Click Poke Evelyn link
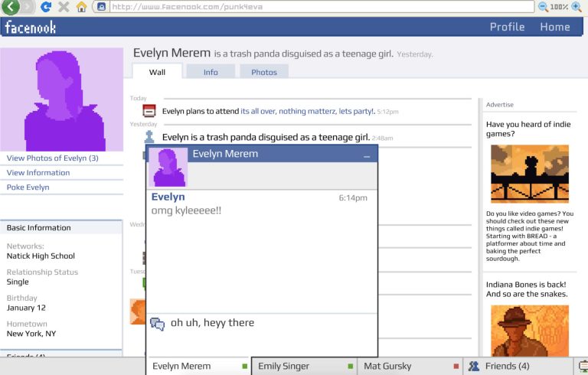The image size is (588, 375). pos(28,187)
